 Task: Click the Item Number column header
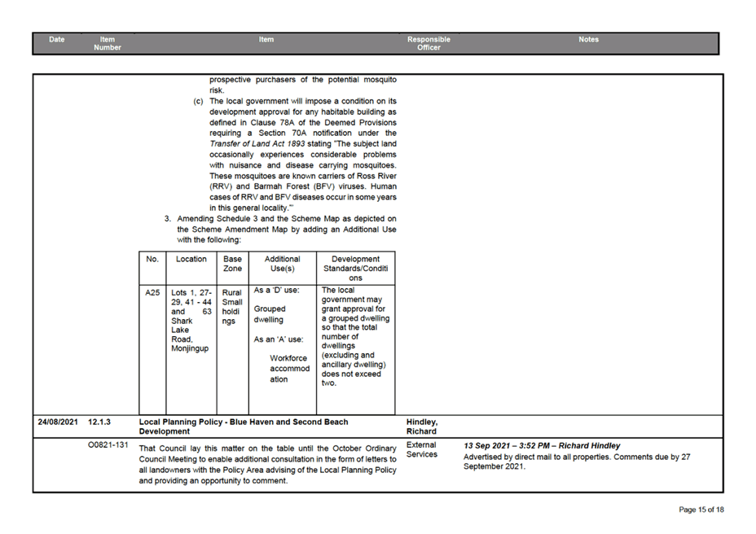(108, 43)
